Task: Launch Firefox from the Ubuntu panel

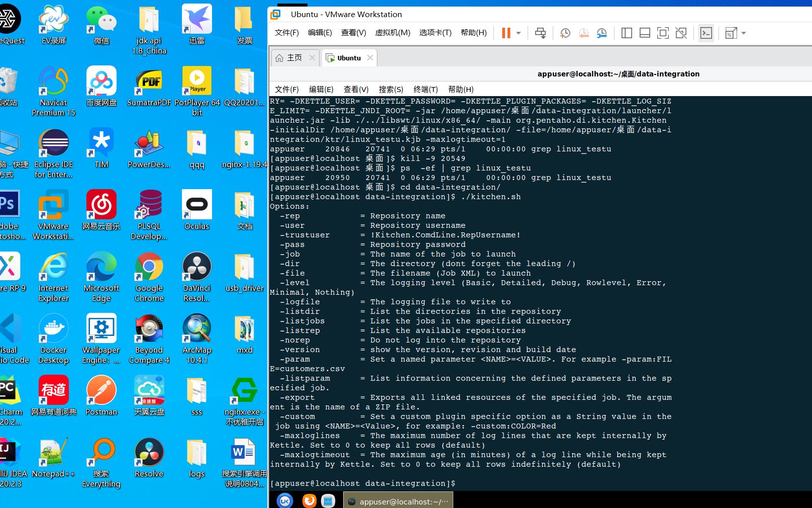Action: point(309,500)
